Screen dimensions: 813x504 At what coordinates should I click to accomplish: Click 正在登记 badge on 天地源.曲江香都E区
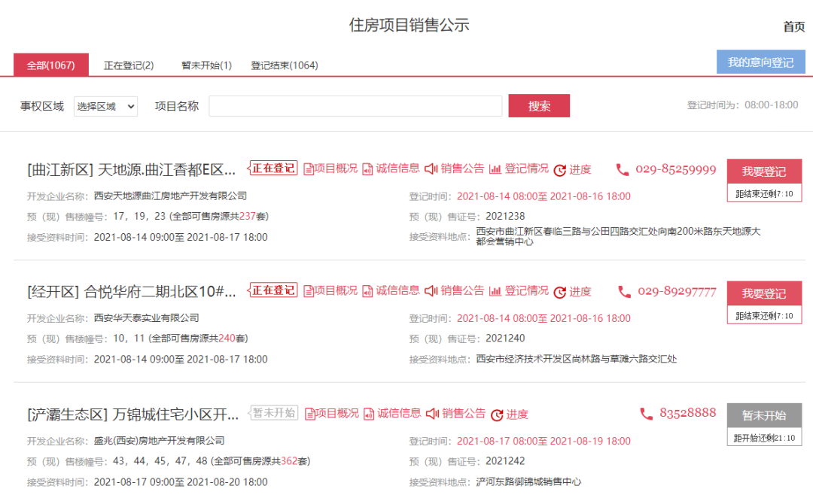click(x=273, y=169)
